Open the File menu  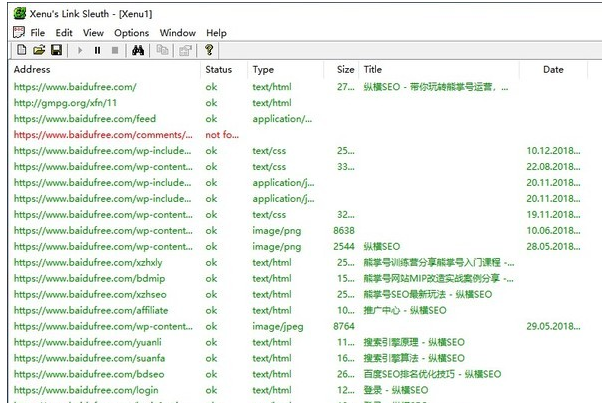[x=38, y=33]
